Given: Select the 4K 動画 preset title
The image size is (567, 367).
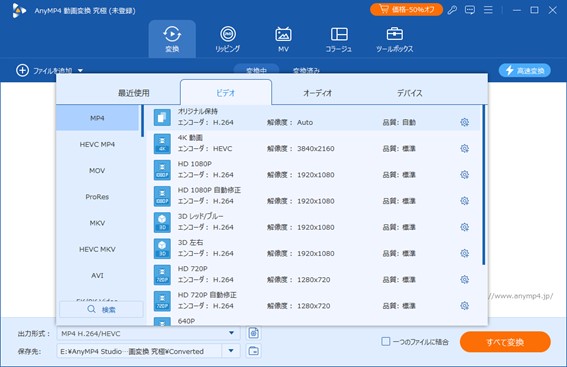Looking at the screenshot, I should pyautogui.click(x=190, y=137).
